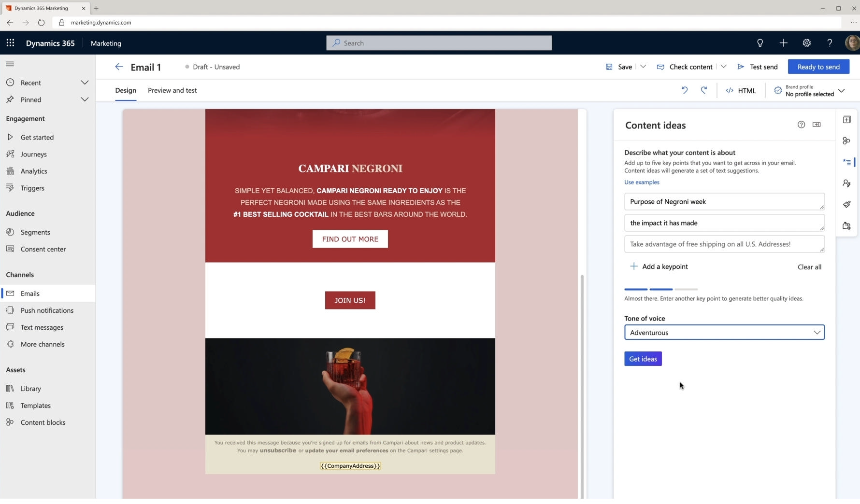The height and width of the screenshot is (504, 860).
Task: Click the Ready to send button
Action: tap(818, 67)
